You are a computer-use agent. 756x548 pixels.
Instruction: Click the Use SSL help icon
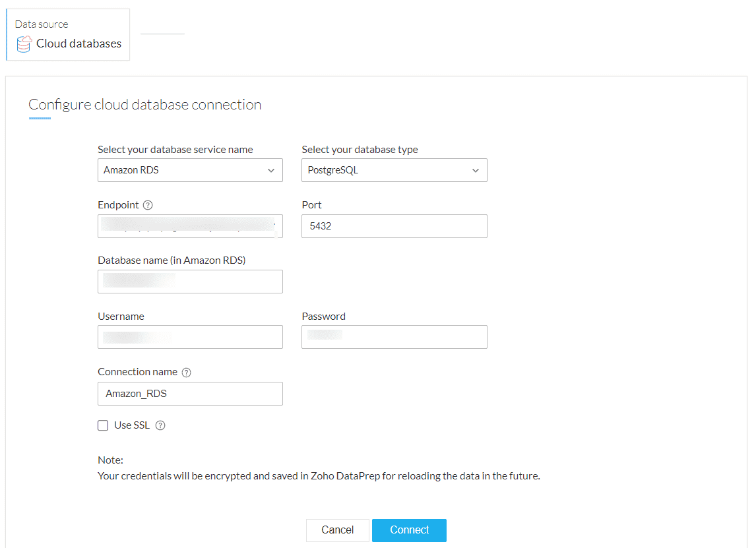pos(160,425)
